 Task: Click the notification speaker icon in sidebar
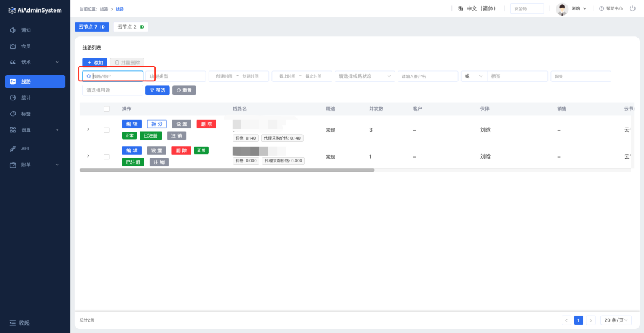[x=13, y=30]
